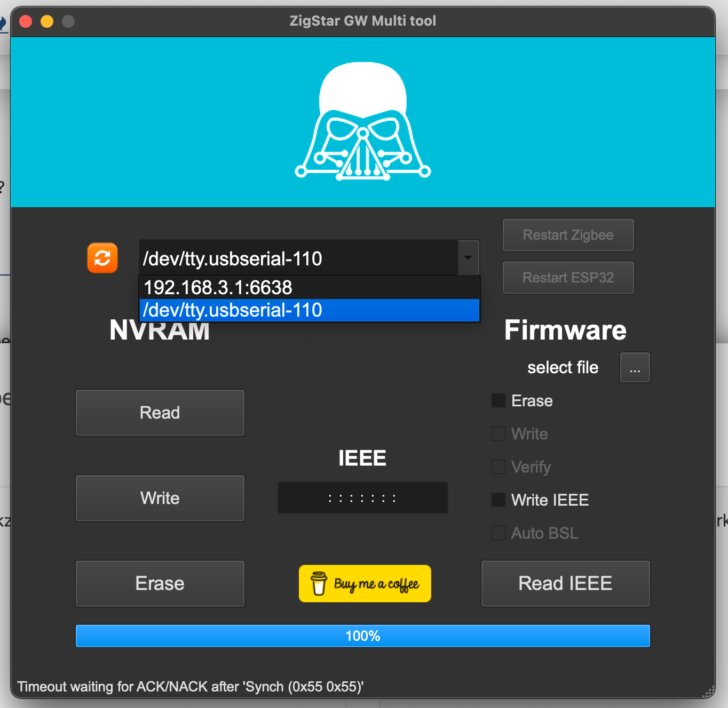Viewport: 728px width, 708px height.
Task: Click into the IEEE address input field
Action: [x=363, y=498]
